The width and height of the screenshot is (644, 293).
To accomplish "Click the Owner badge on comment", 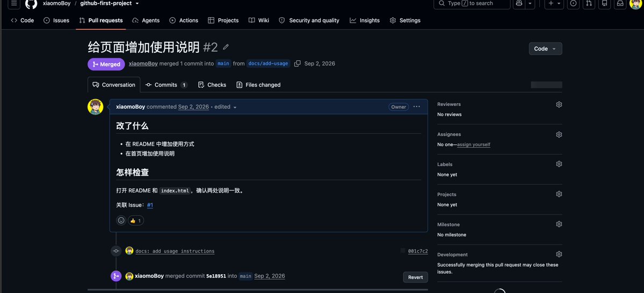I will pos(399,107).
